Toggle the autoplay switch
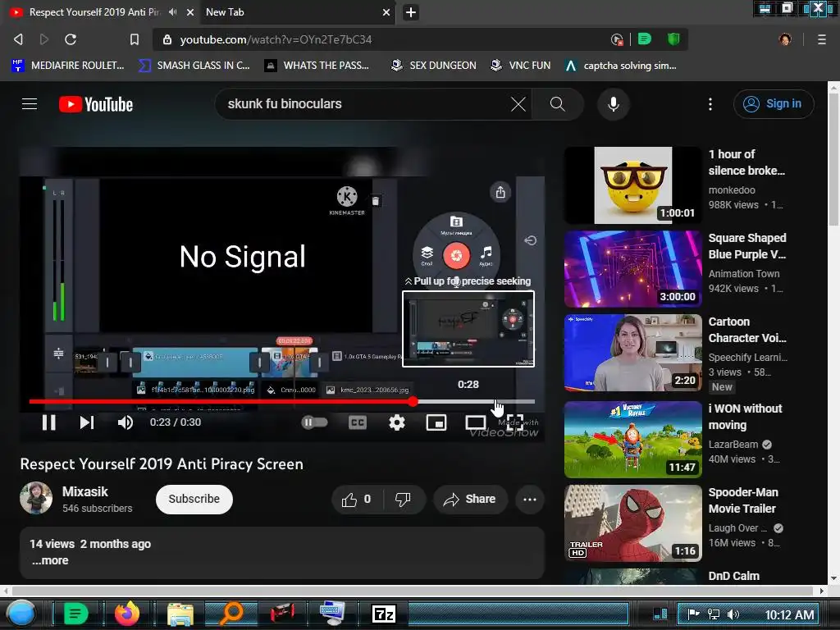Image resolution: width=840 pixels, height=630 pixels. 314,422
